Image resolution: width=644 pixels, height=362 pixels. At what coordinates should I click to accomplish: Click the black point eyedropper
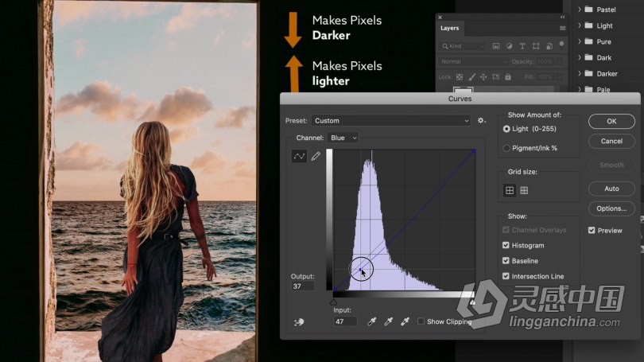click(x=371, y=321)
